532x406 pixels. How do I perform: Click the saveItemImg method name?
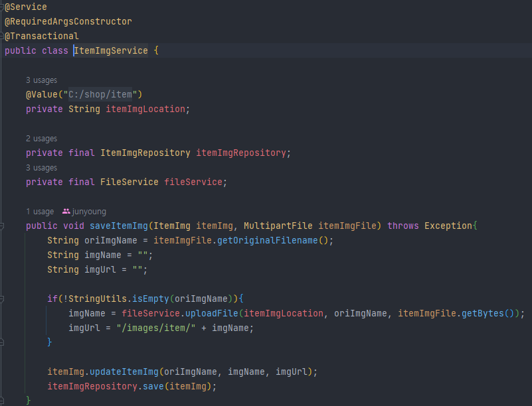119,226
